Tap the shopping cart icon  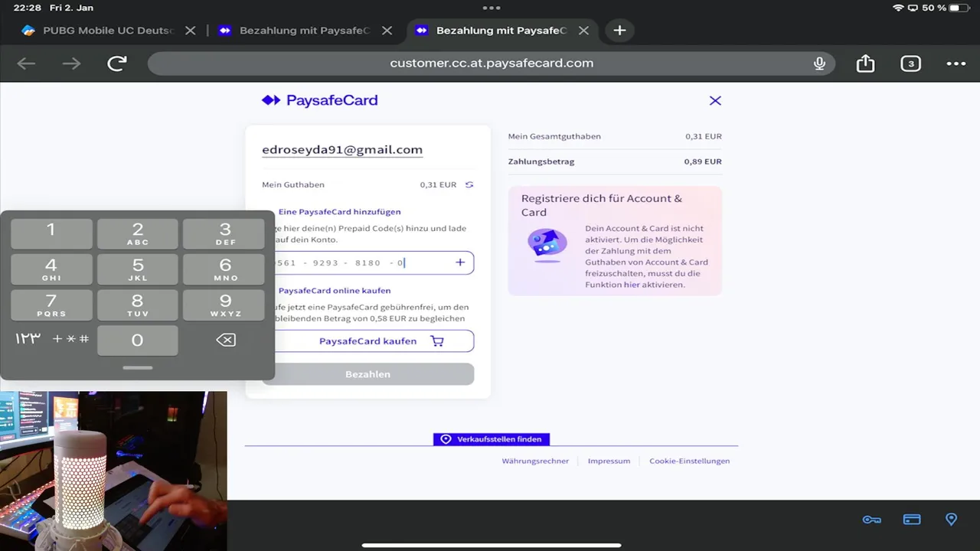437,341
